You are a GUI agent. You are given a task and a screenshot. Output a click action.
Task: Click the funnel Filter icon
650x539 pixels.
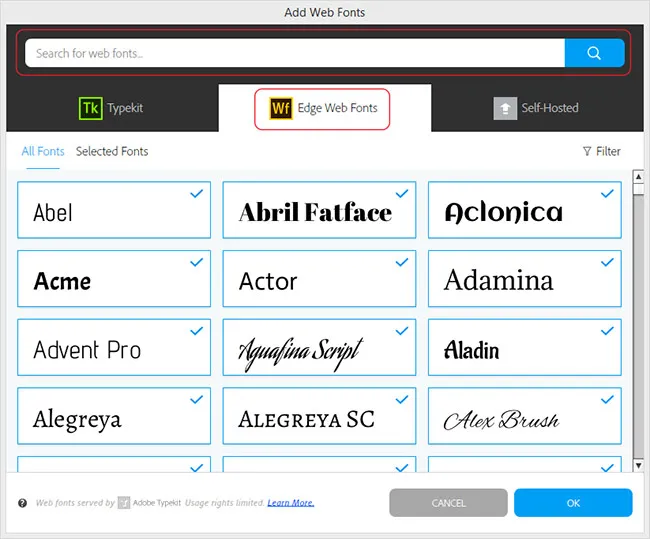(x=587, y=152)
